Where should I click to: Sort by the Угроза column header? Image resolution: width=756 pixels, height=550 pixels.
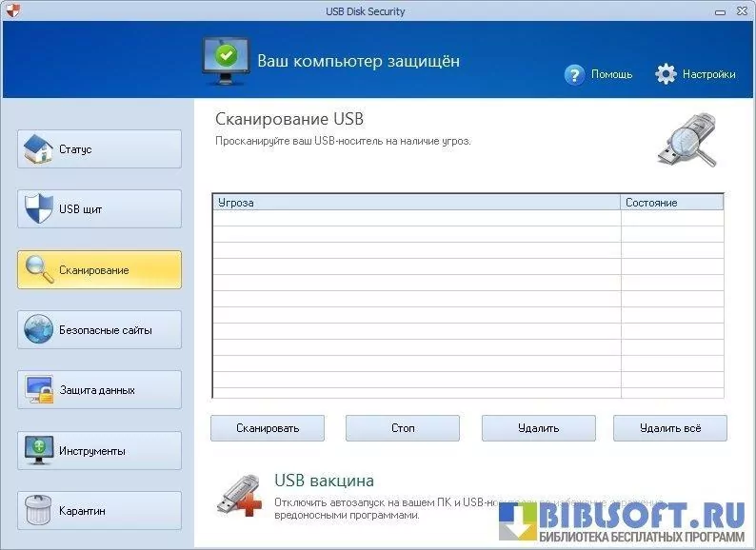coord(416,203)
